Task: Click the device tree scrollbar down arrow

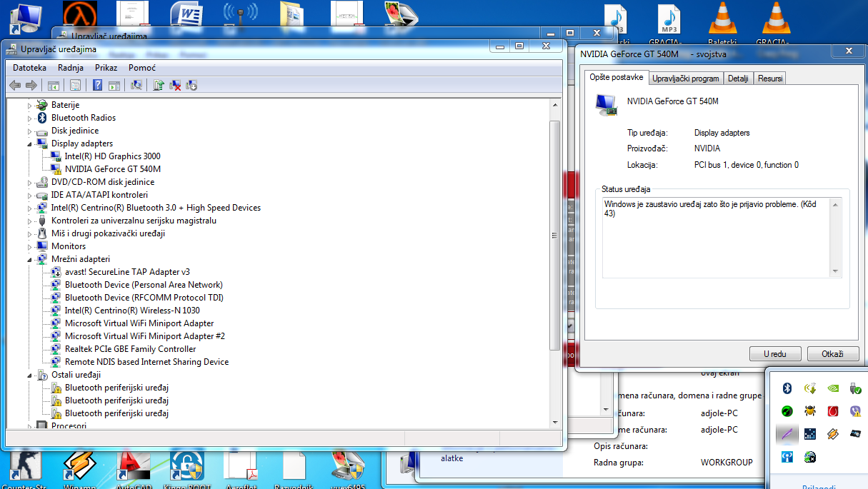Action: [555, 422]
